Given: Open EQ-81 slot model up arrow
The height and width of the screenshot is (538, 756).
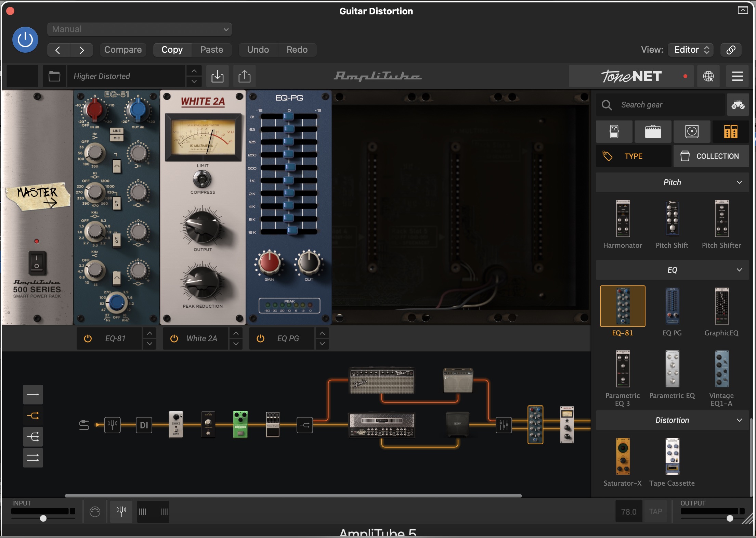Looking at the screenshot, I should tap(149, 333).
